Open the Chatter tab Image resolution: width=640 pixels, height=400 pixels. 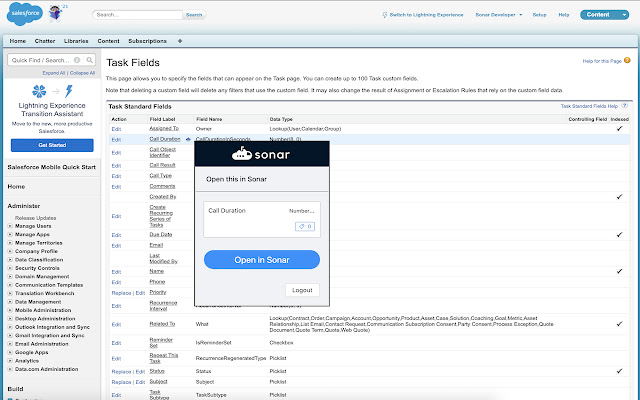[45, 41]
